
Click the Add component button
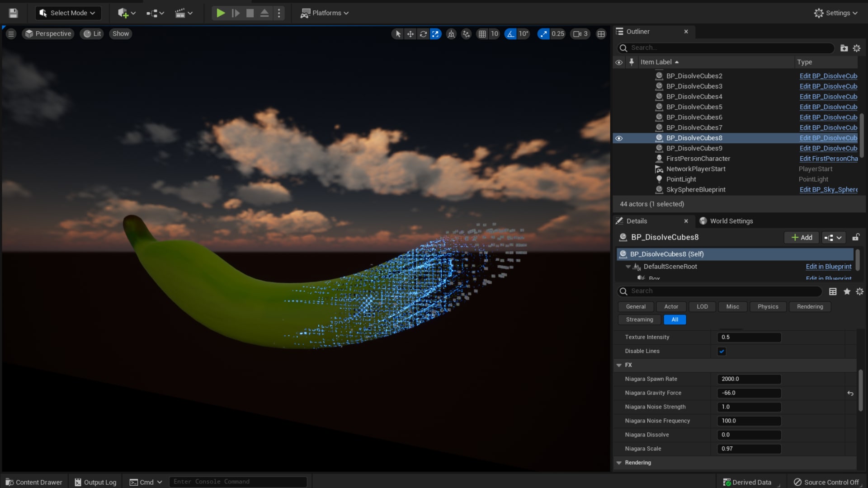(802, 237)
